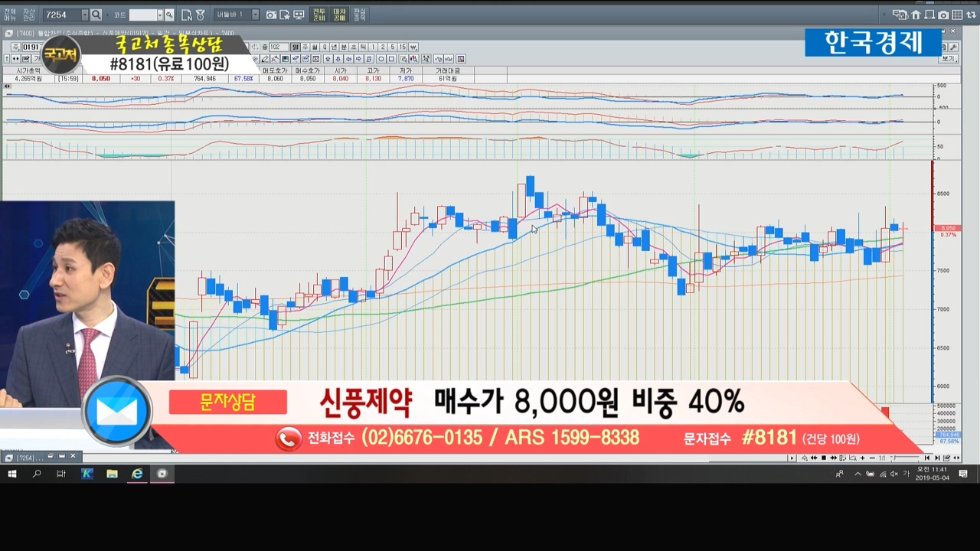This screenshot has width=980, height=551.
Task: Click the home icon in top-right toolbar
Action: tap(916, 15)
